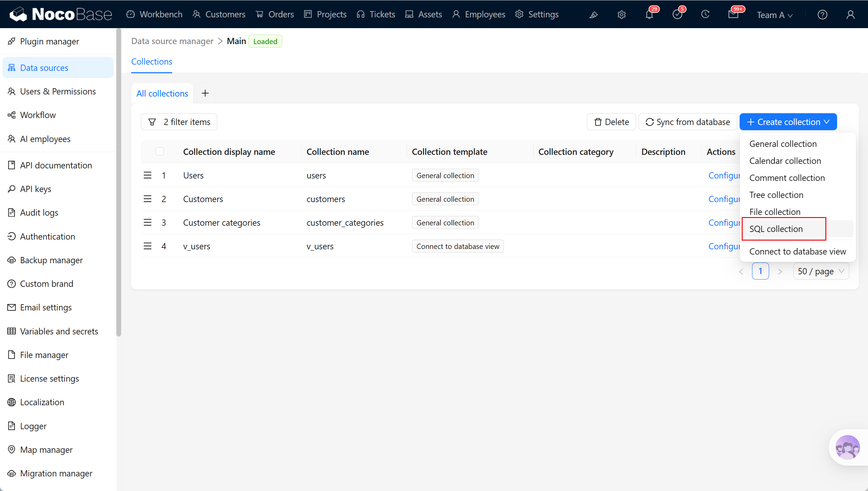Open Workbench in top navigation
Image resolution: width=868 pixels, height=491 pixels.
(154, 14)
